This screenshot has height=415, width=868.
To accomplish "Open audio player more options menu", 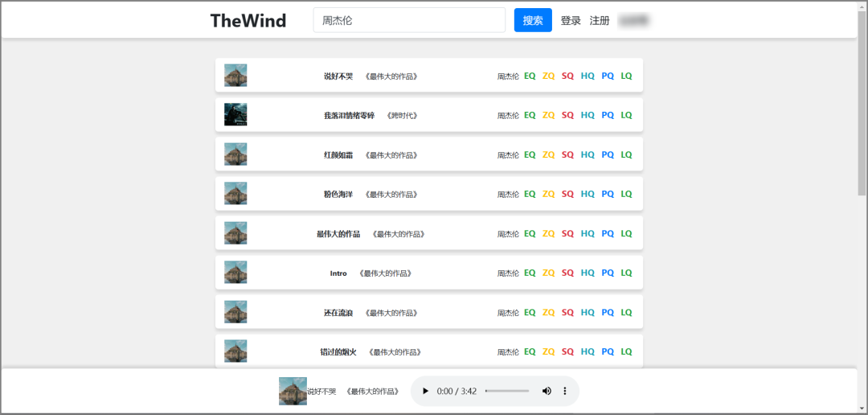I will 565,391.
